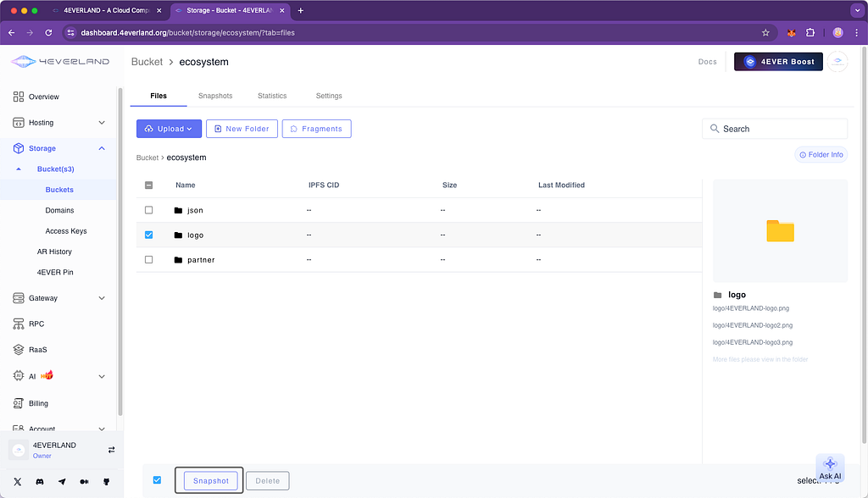This screenshot has width=868, height=498.
Task: Open the X (Twitter) social link
Action: coord(18,482)
